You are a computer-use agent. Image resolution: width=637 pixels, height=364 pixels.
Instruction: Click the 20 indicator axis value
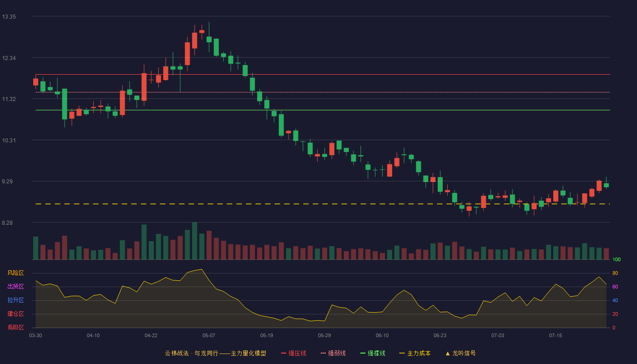coord(615,314)
